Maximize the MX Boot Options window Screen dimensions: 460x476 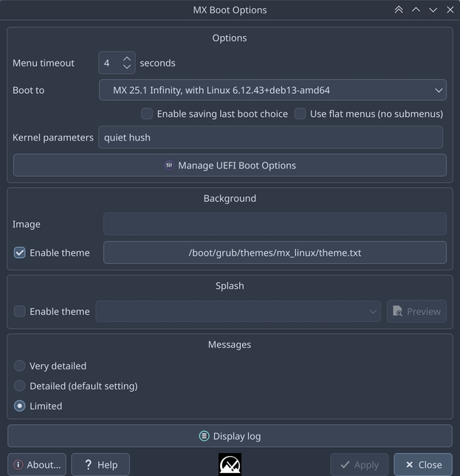tap(416, 10)
